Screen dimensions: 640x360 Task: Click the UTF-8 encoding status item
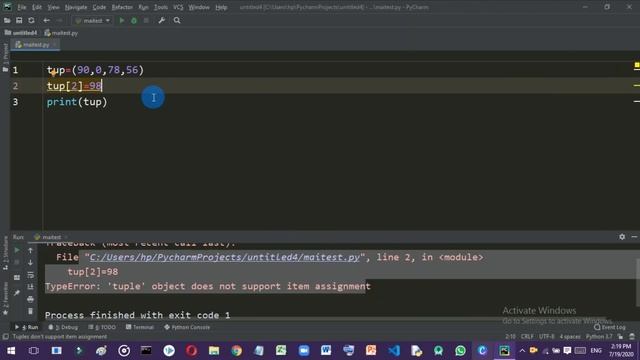547,337
